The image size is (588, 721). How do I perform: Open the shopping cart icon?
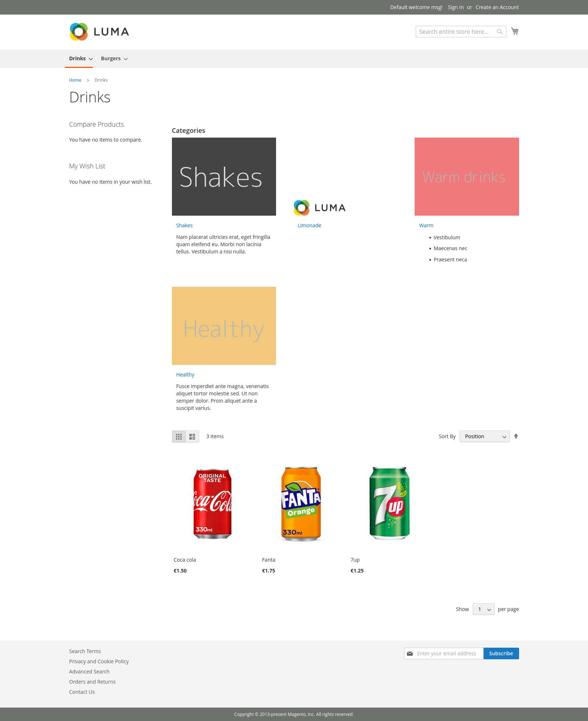(x=515, y=31)
